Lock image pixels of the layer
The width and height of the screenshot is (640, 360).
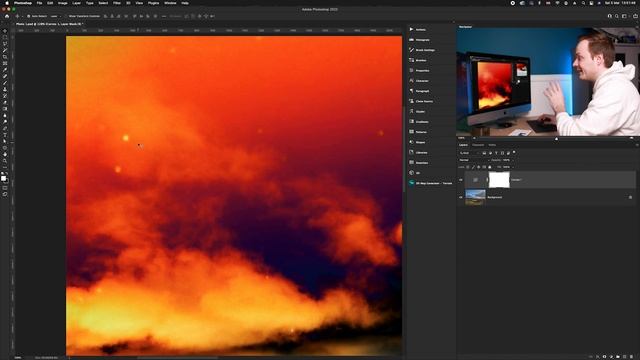[473, 167]
